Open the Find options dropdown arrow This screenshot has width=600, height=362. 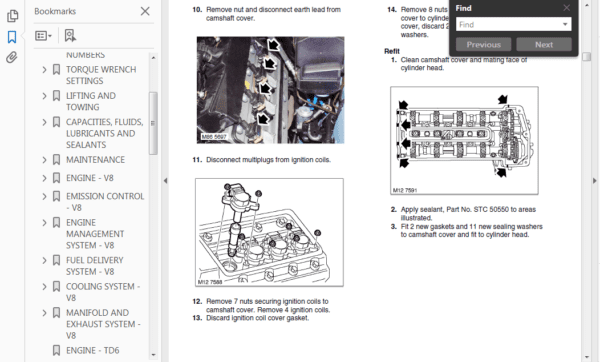pos(565,24)
